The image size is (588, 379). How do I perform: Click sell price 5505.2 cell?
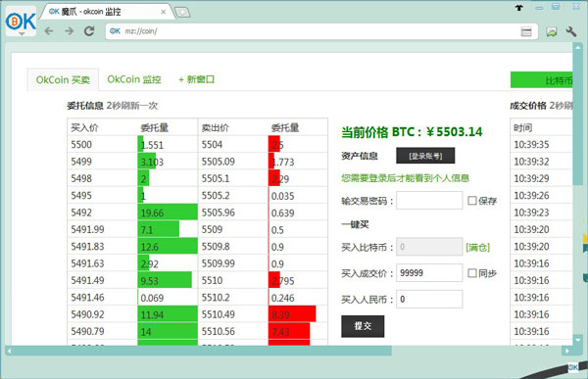click(233, 196)
